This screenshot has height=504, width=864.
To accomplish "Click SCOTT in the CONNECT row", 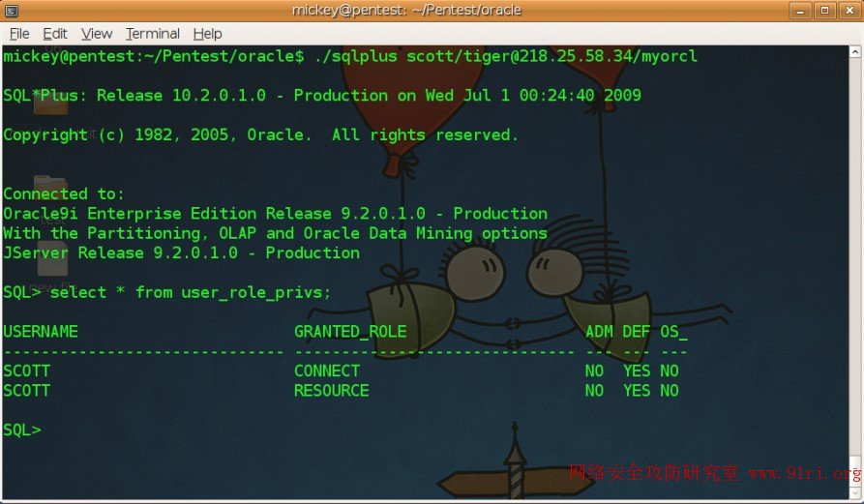I will tap(26, 371).
